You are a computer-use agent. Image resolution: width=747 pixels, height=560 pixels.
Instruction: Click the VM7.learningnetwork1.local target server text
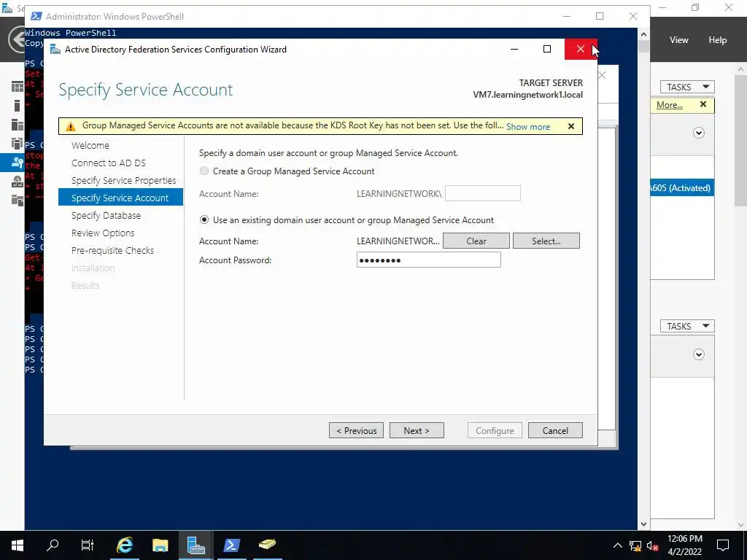pos(528,95)
